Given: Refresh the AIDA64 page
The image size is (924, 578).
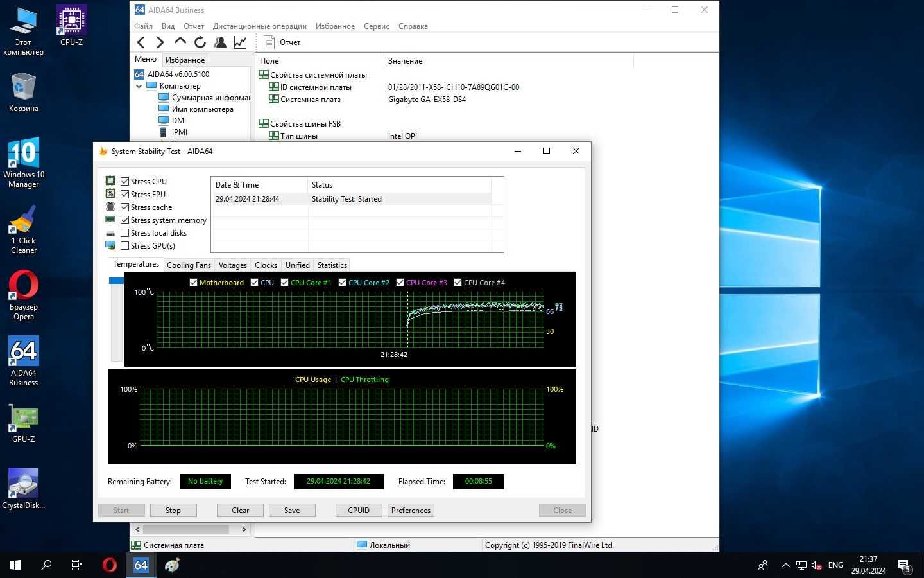Looking at the screenshot, I should (200, 42).
